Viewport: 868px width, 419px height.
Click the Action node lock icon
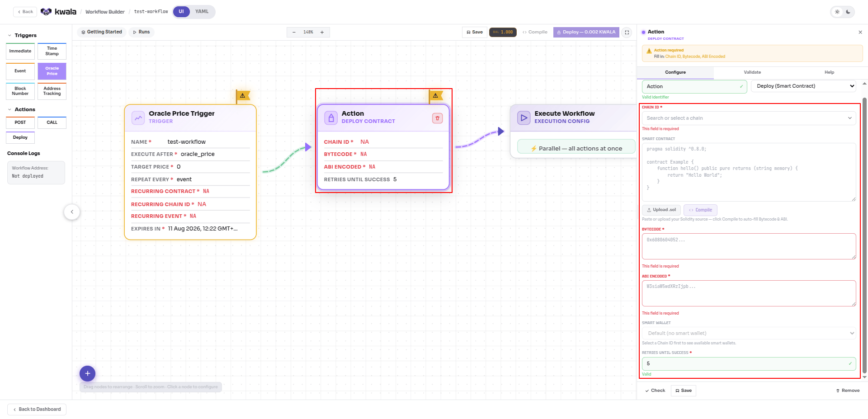click(331, 118)
